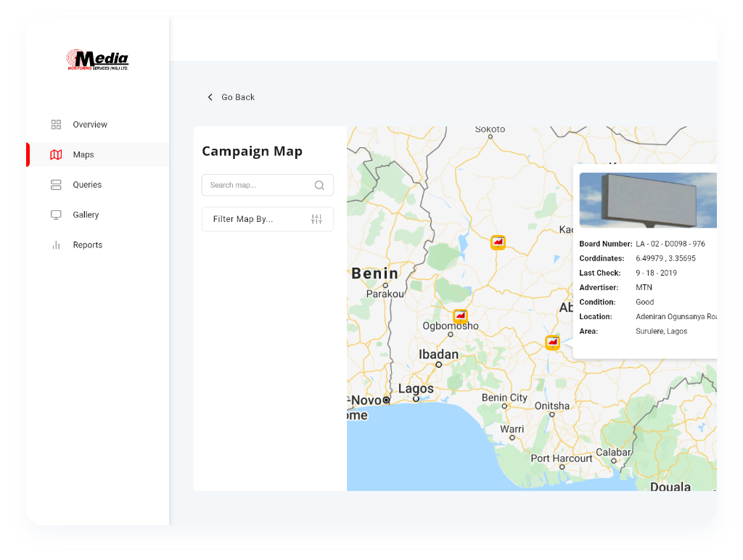Image resolution: width=743 pixels, height=560 pixels.
Task: Click the billboard marker north of Onitsha
Action: click(x=553, y=342)
